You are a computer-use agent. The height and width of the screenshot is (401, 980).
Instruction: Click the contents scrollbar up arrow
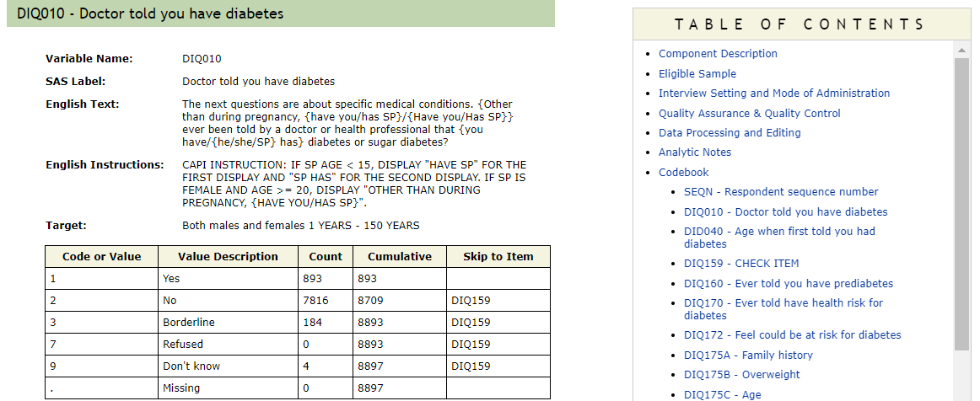[962, 51]
